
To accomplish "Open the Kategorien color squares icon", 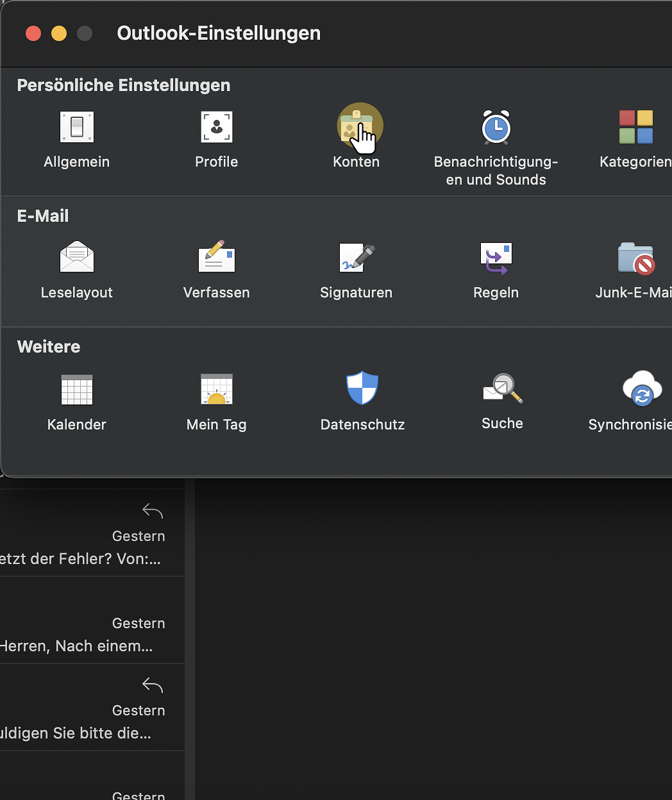I will coord(635,128).
